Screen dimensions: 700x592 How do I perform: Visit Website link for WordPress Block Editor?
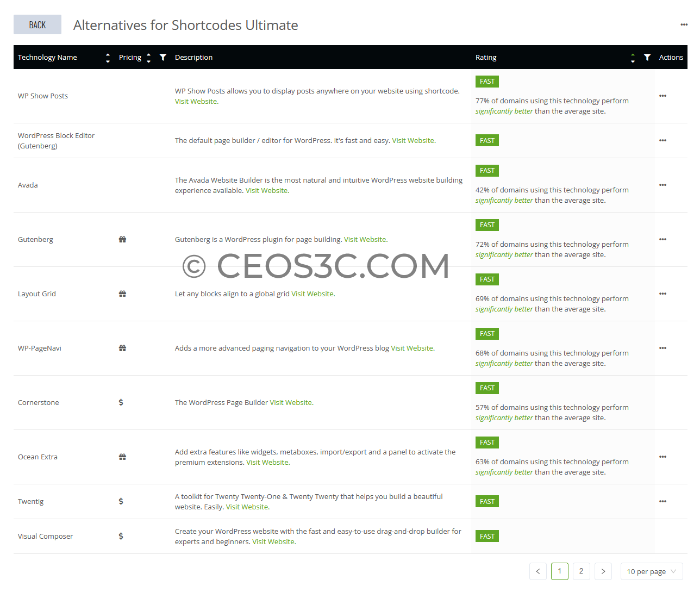[413, 140]
